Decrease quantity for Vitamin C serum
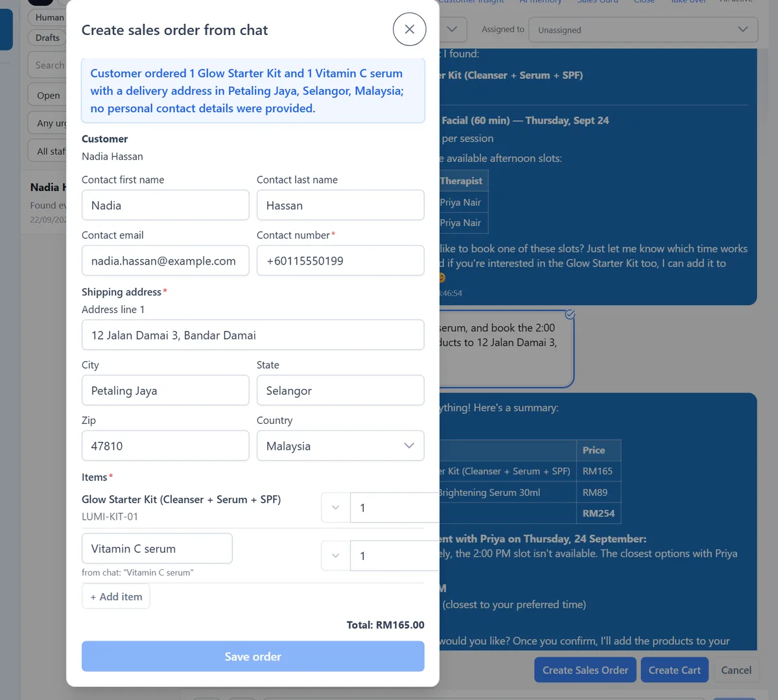This screenshot has height=700, width=778. point(335,555)
